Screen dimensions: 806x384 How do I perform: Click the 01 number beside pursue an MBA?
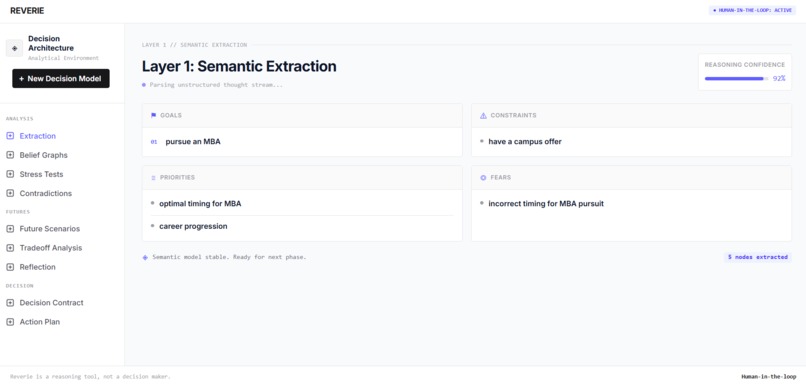(x=154, y=142)
